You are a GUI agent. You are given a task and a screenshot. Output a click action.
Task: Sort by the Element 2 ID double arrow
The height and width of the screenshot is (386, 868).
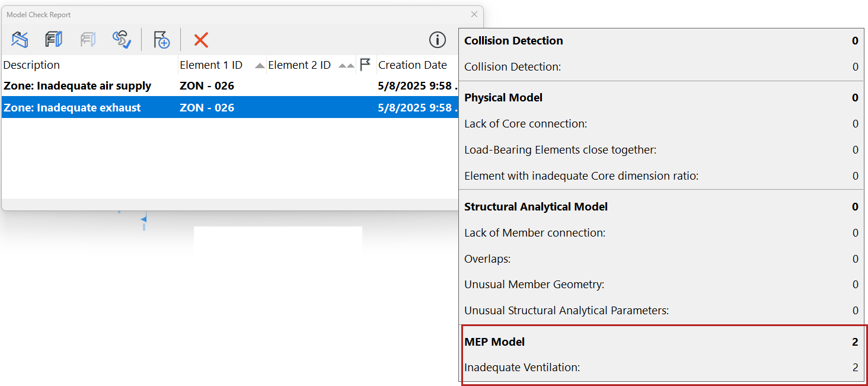point(347,65)
